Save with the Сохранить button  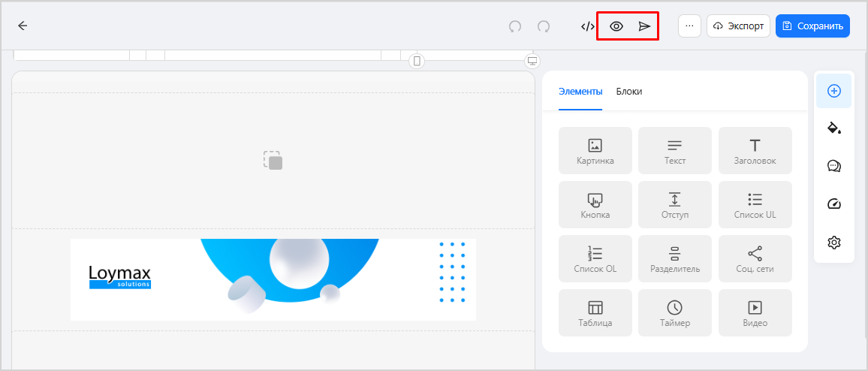click(812, 26)
